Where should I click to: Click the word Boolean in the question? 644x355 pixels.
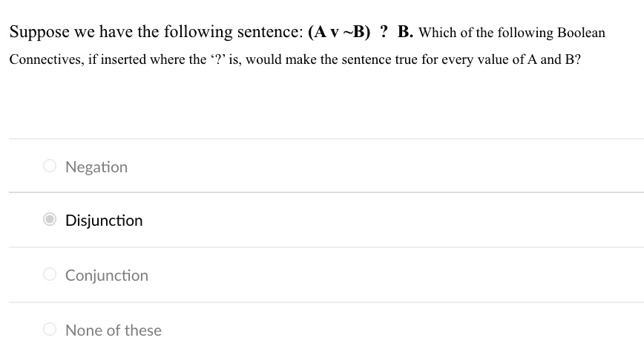[581, 33]
